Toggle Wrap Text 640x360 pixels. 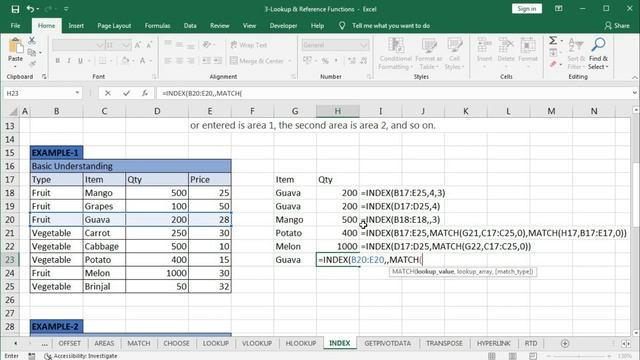(x=249, y=45)
